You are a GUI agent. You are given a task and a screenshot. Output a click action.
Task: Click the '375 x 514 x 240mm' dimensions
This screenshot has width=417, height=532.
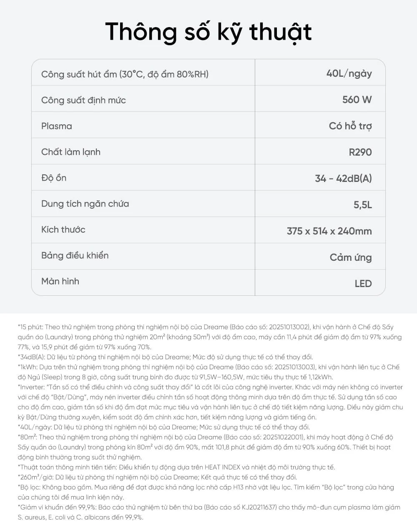[x=329, y=231]
